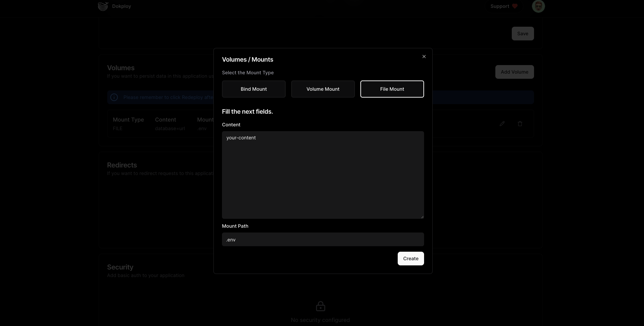Click the lock icon in Security section

click(321, 306)
